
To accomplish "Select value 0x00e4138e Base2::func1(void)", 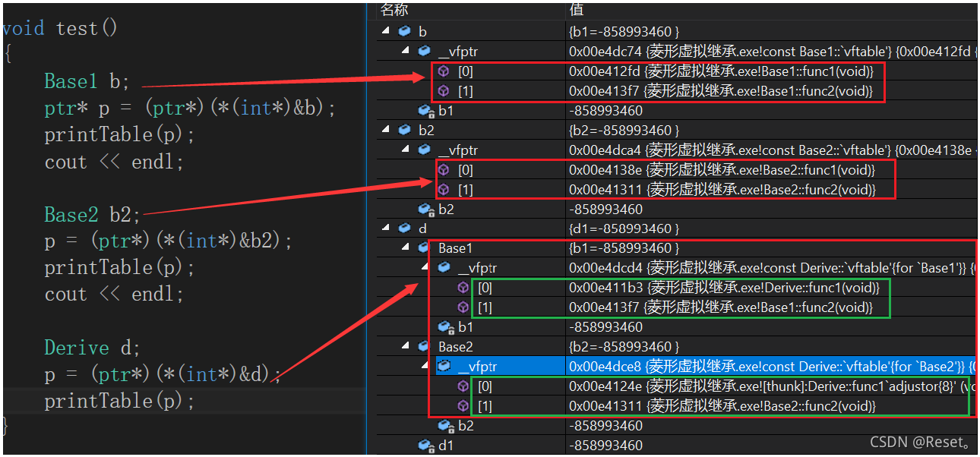I will click(722, 169).
